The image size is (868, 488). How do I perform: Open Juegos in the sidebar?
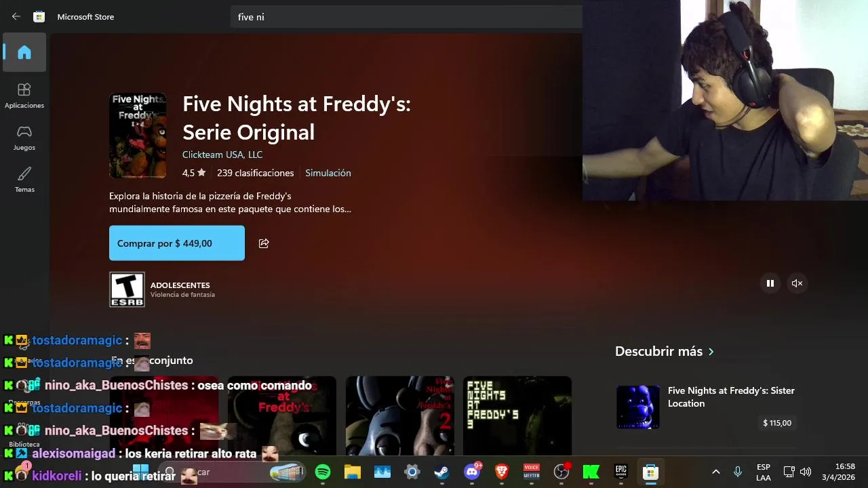(24, 138)
